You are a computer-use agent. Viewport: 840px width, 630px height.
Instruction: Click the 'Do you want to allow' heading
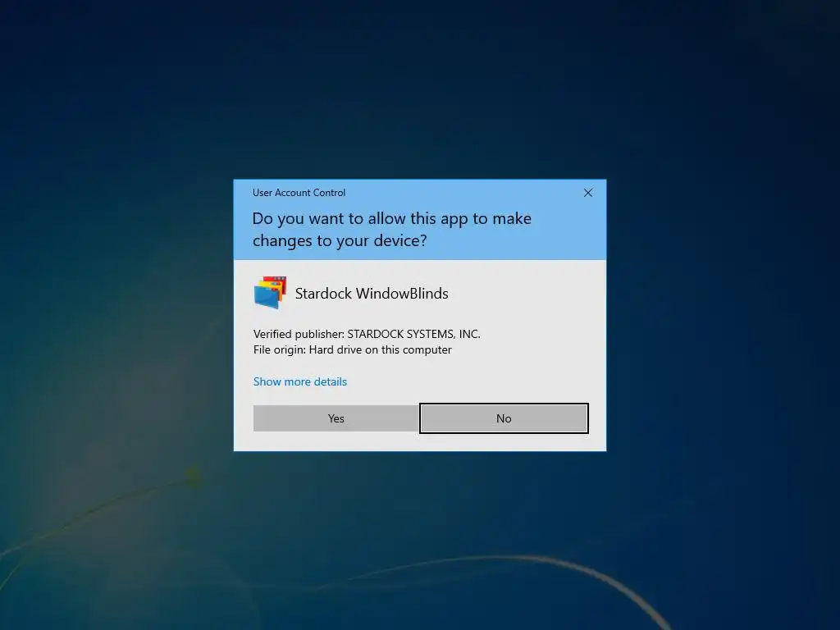point(391,230)
